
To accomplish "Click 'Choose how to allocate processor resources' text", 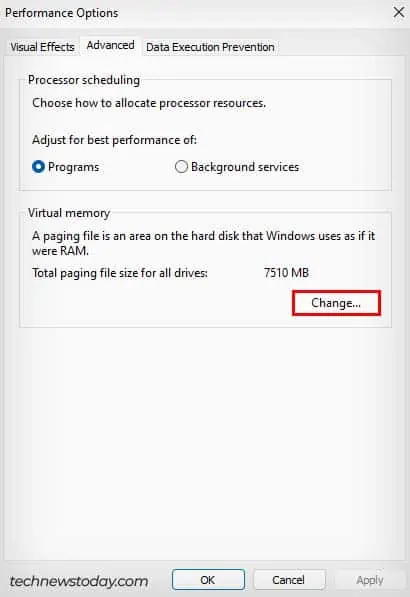I will click(x=149, y=103).
